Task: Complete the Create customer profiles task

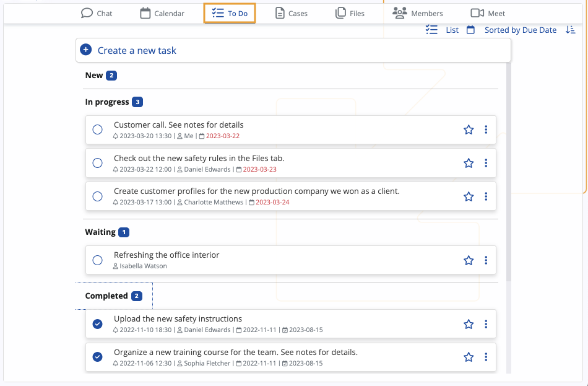Action: [x=98, y=196]
